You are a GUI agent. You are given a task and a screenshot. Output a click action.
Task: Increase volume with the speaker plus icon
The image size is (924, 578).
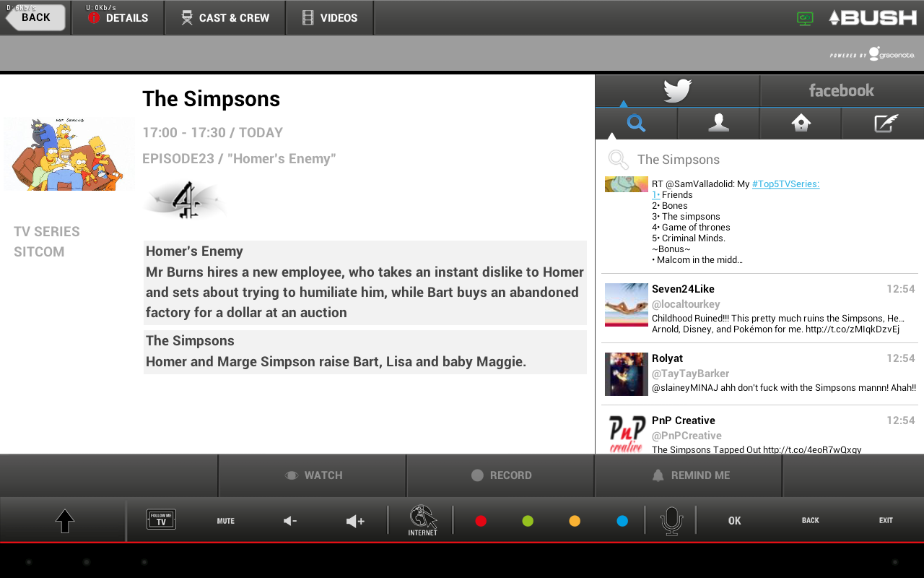coord(355,521)
